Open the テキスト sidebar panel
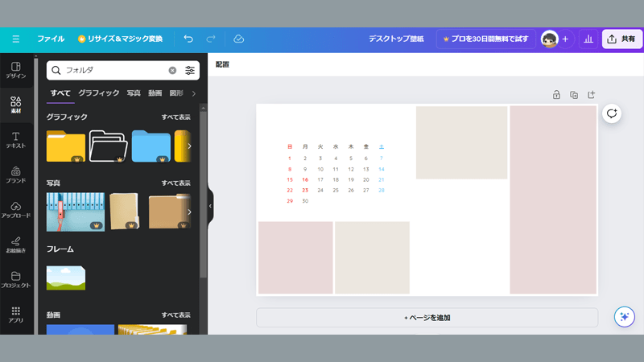 click(x=16, y=139)
